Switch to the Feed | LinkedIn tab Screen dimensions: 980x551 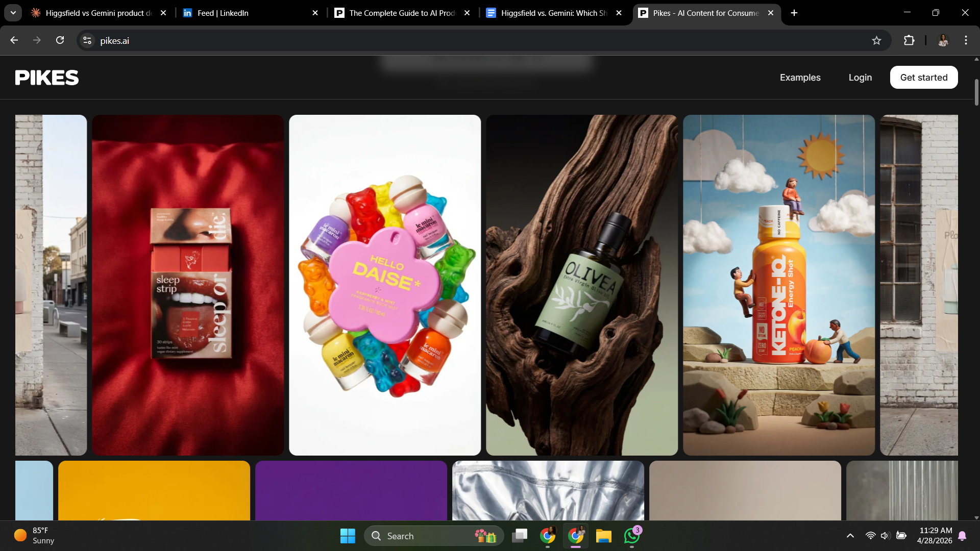[250, 13]
